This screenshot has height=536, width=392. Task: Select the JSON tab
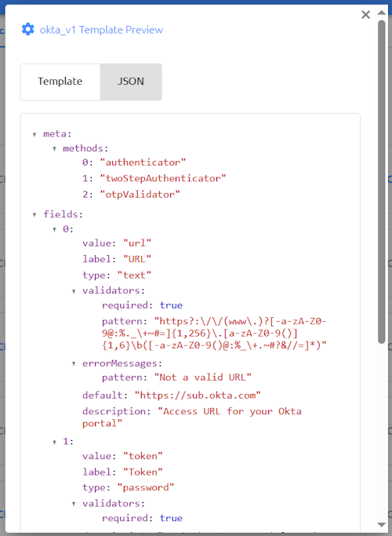tap(131, 82)
